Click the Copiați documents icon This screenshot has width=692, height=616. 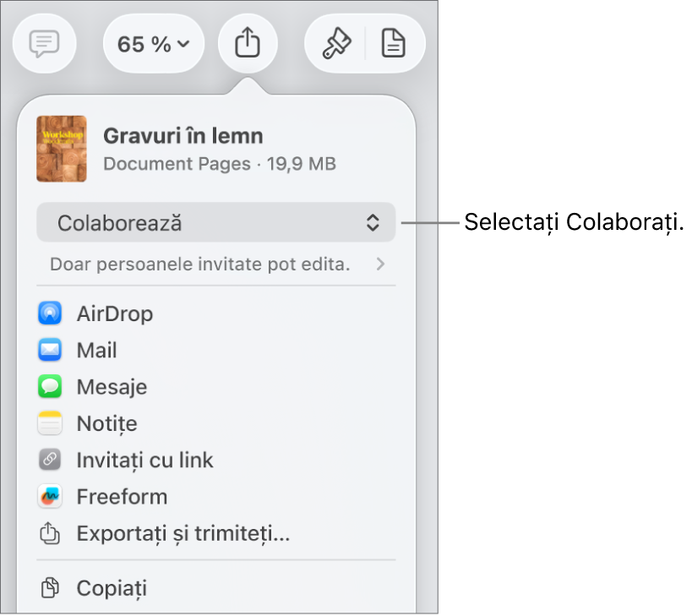coord(50,588)
